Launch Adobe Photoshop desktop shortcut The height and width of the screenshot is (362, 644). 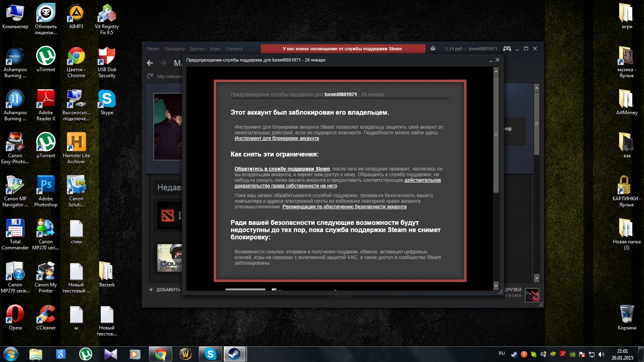[x=46, y=191]
